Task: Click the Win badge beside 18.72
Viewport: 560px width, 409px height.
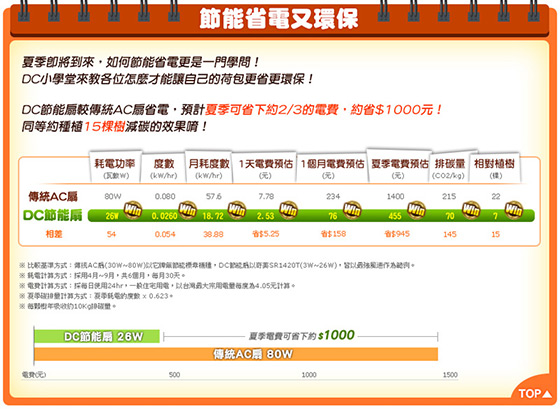Action: 237,210
